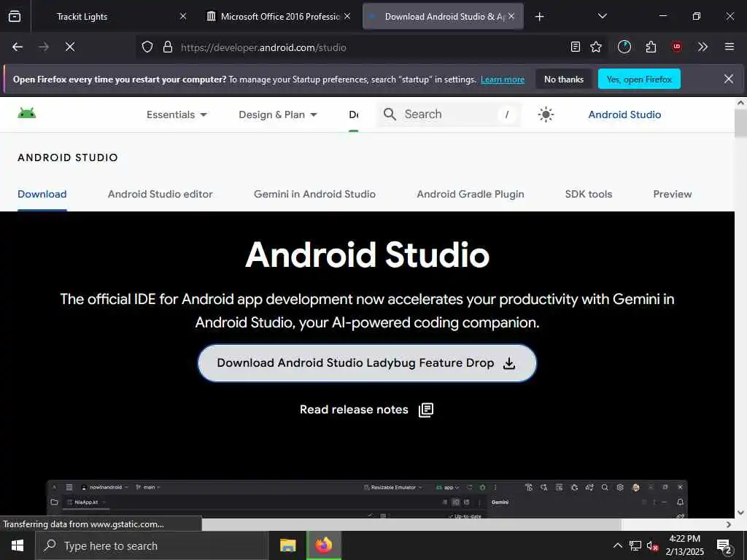Toggle the site light/dark theme sun icon
This screenshot has width=747, height=560.
[x=546, y=114]
